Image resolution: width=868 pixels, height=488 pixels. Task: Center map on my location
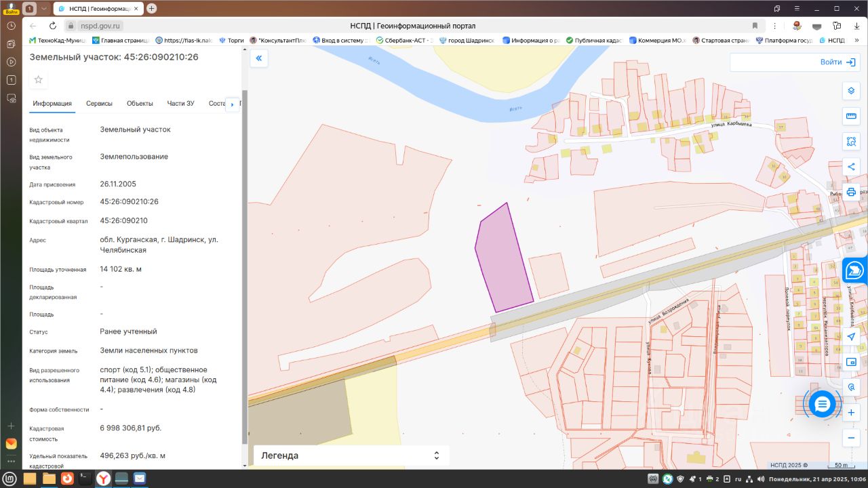tap(851, 337)
